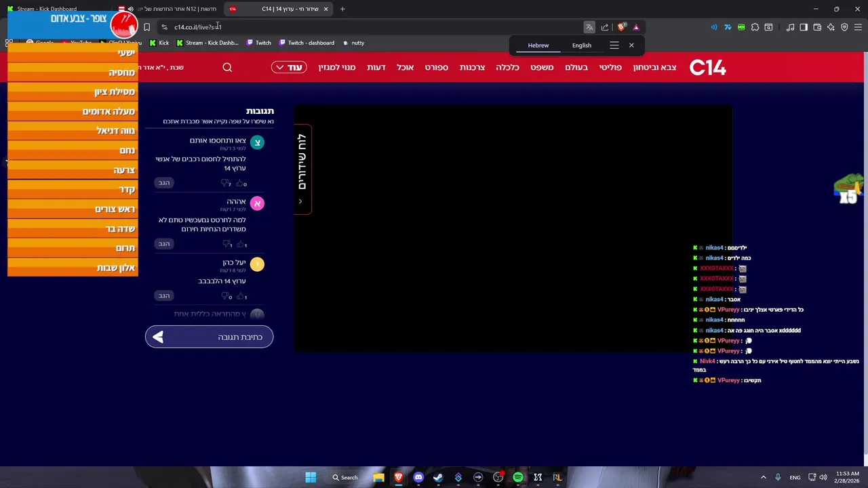868x488 pixels.
Task: Open the כלכלה nav section
Action: coord(507,67)
